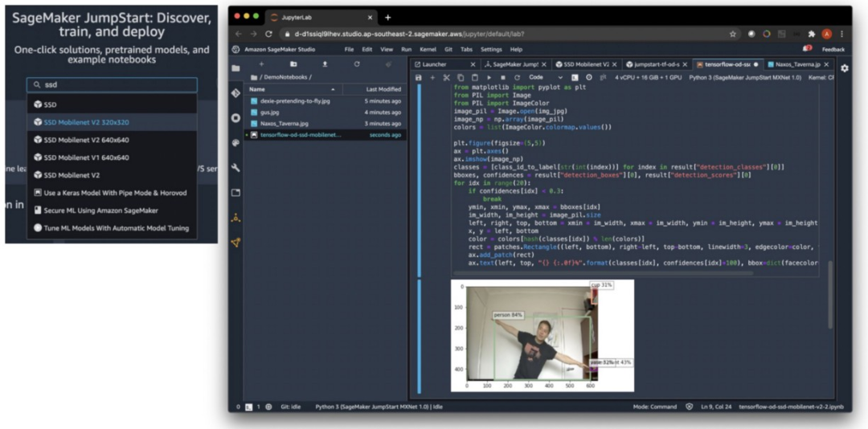Viewport: 868px width, 429px height.
Task: Insert a cell with the notebook plus icon
Action: coord(432,77)
